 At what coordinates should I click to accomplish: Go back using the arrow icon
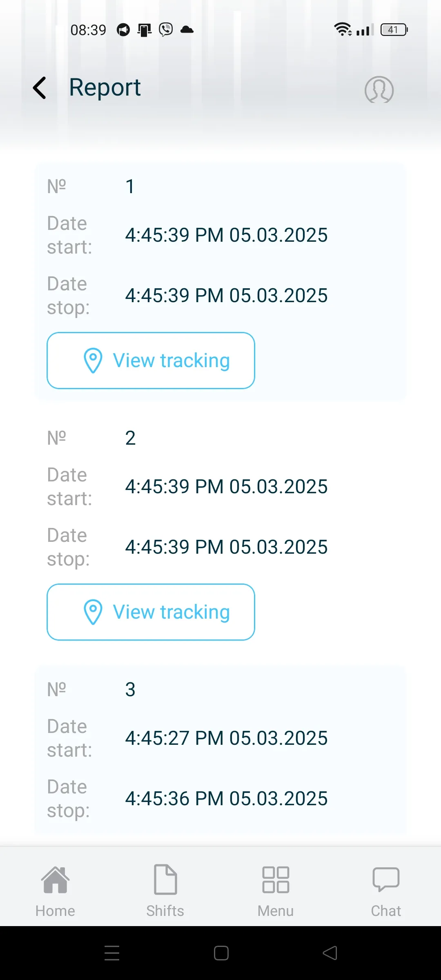pos(40,88)
